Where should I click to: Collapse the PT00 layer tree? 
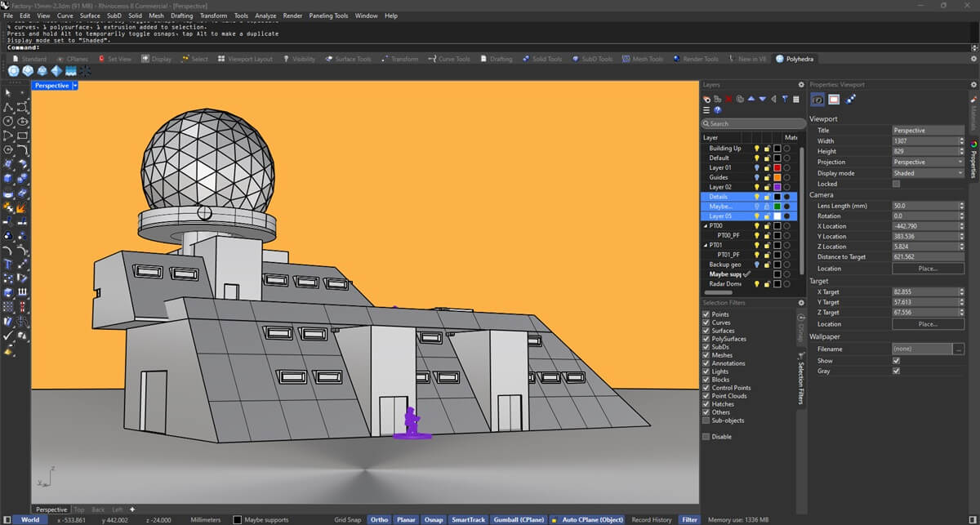(x=706, y=225)
